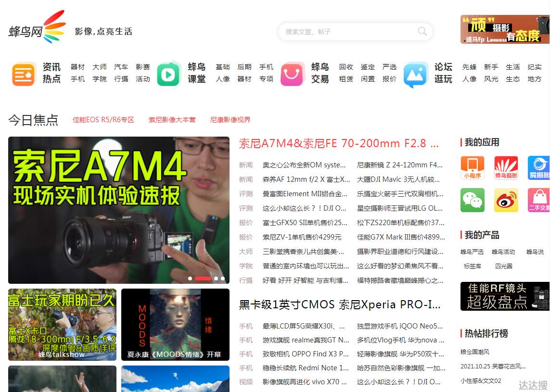Open the 标签库 product link
550x392 pixels.
coord(473,266)
